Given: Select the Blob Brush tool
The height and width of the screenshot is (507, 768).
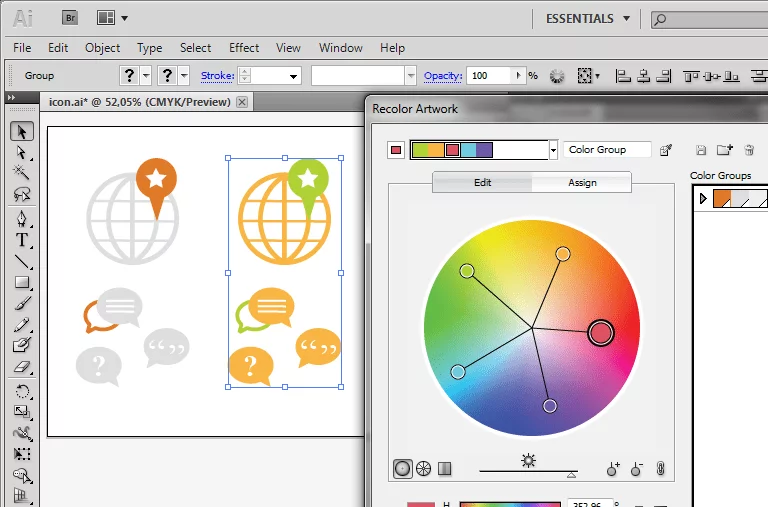Looking at the screenshot, I should [22, 345].
